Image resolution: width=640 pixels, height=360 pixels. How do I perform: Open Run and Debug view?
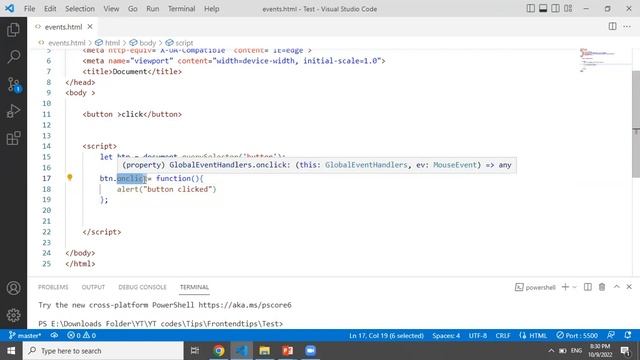click(13, 111)
